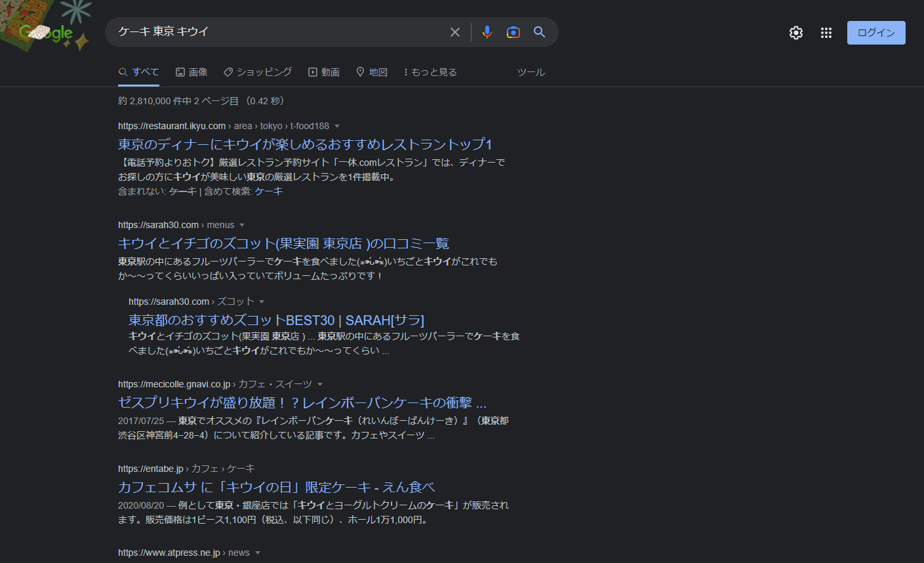This screenshot has width=924, height=563.
Task: Open the settings gear menu
Action: point(795,33)
